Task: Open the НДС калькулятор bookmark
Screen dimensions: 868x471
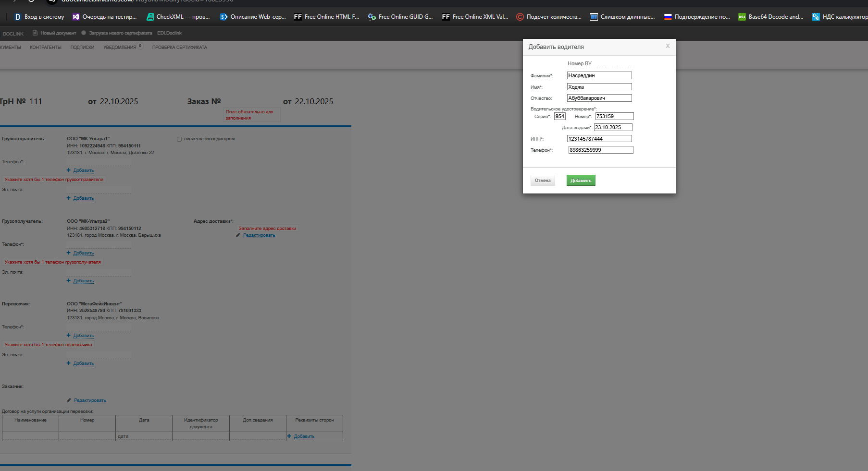Action: (x=840, y=17)
